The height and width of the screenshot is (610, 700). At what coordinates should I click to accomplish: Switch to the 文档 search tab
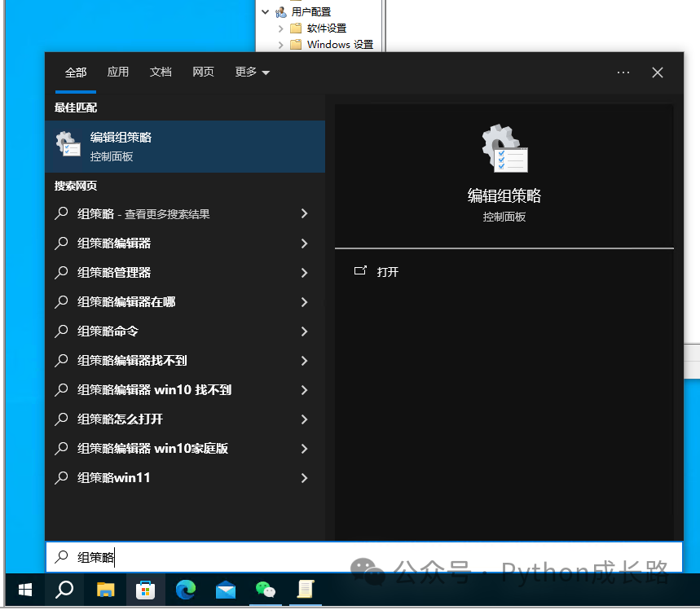tap(161, 72)
